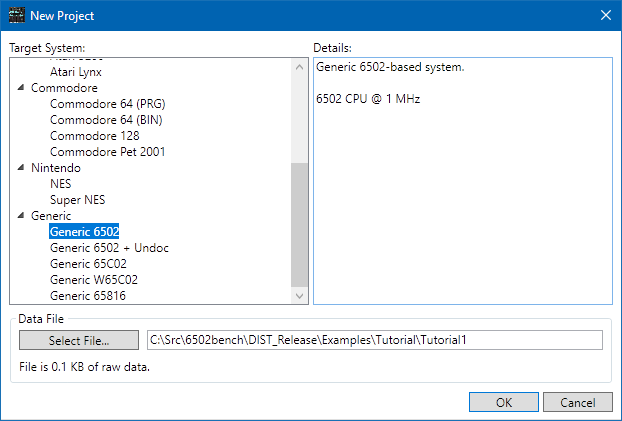
Task: Click '6502 CPU @ 1 MHz' text
Action: pos(368,99)
